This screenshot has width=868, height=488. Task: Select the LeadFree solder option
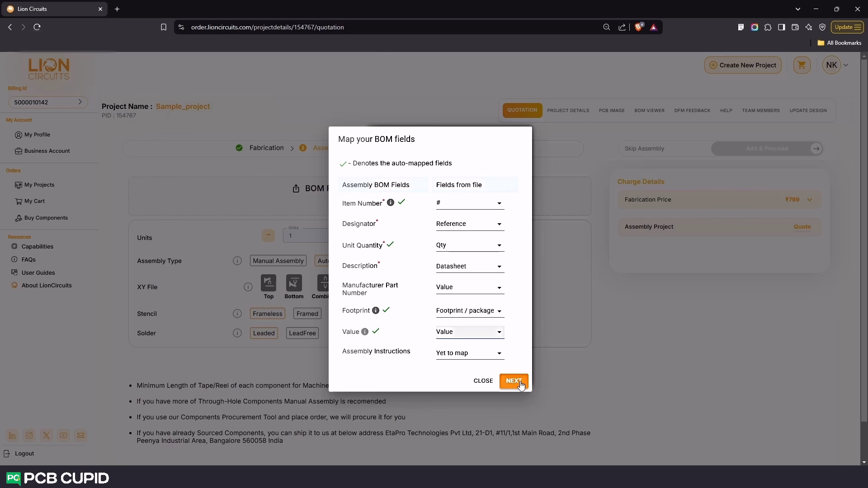point(302,333)
